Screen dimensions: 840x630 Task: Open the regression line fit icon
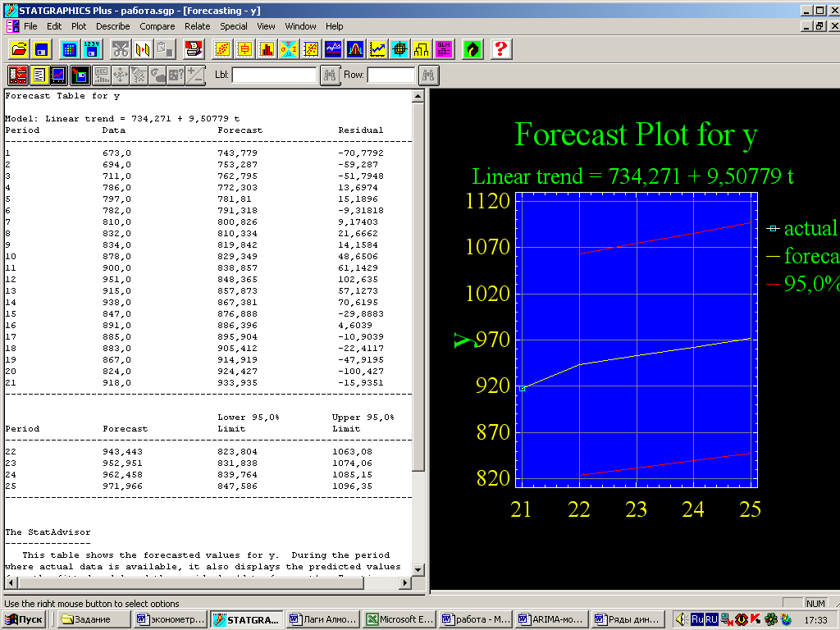point(311,49)
